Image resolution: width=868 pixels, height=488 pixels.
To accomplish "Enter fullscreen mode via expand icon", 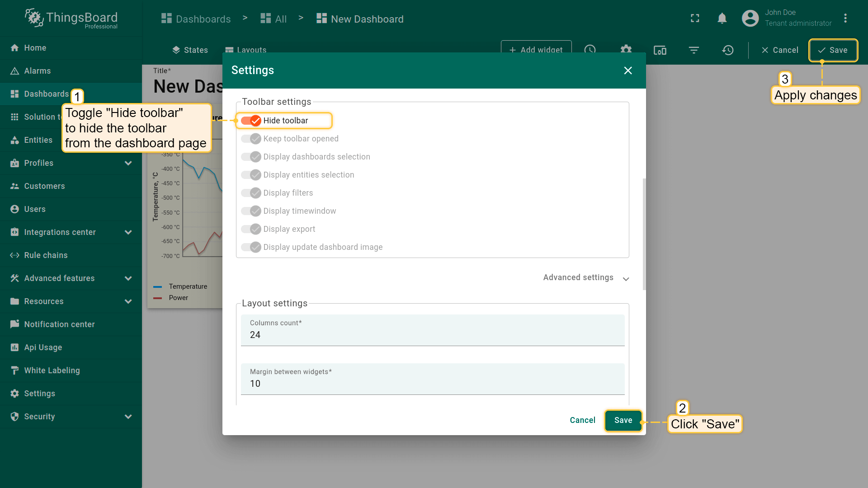I will [x=695, y=19].
